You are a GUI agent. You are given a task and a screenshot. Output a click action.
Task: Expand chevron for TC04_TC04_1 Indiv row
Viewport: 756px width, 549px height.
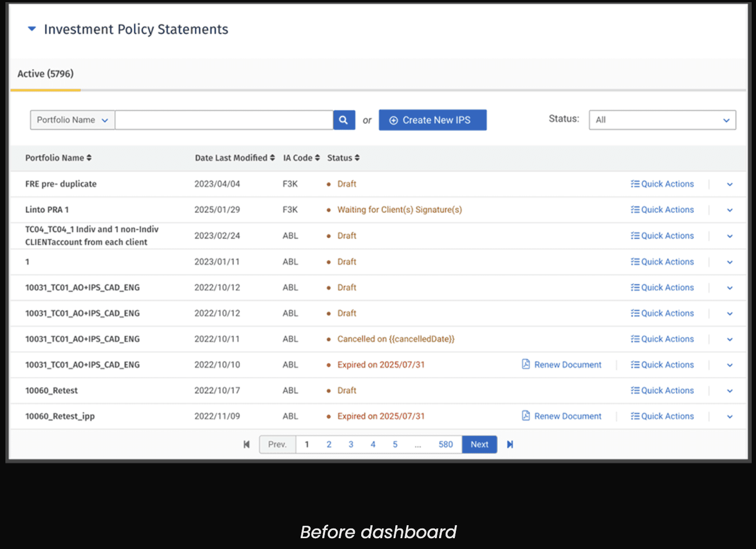[x=730, y=236]
